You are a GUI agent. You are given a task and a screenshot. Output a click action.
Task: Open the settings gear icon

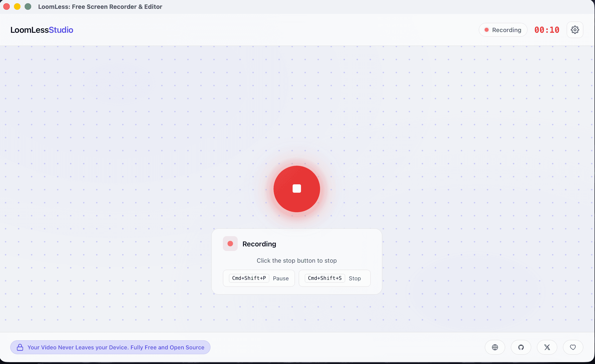575,30
